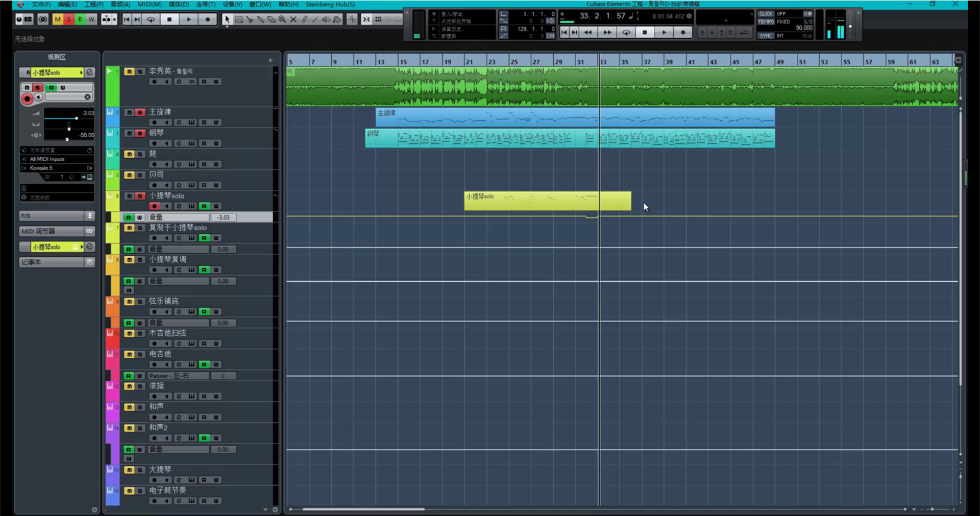The width and height of the screenshot is (980, 516).
Task: Open Panner - 左-右 automation parameter dropdown
Action: click(179, 376)
